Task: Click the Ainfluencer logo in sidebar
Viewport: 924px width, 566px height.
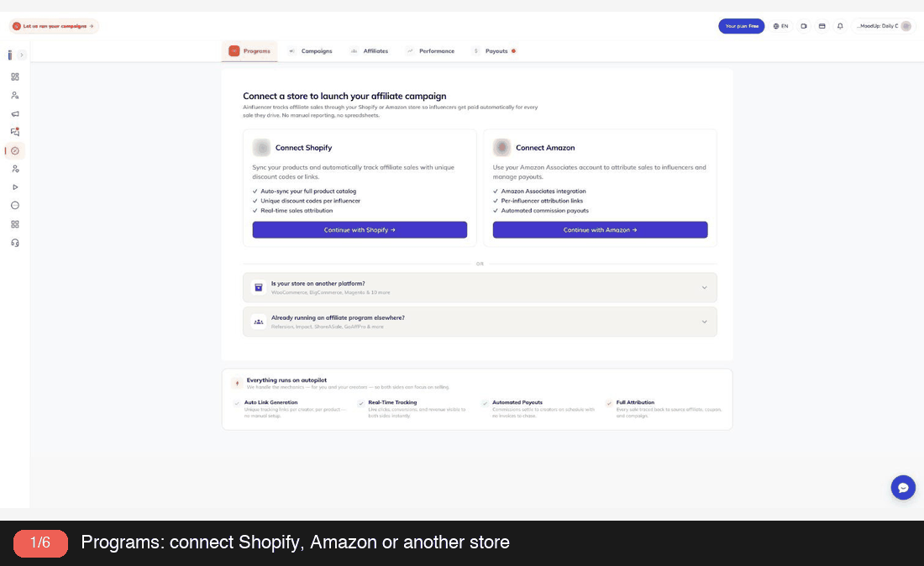Action: (x=9, y=55)
